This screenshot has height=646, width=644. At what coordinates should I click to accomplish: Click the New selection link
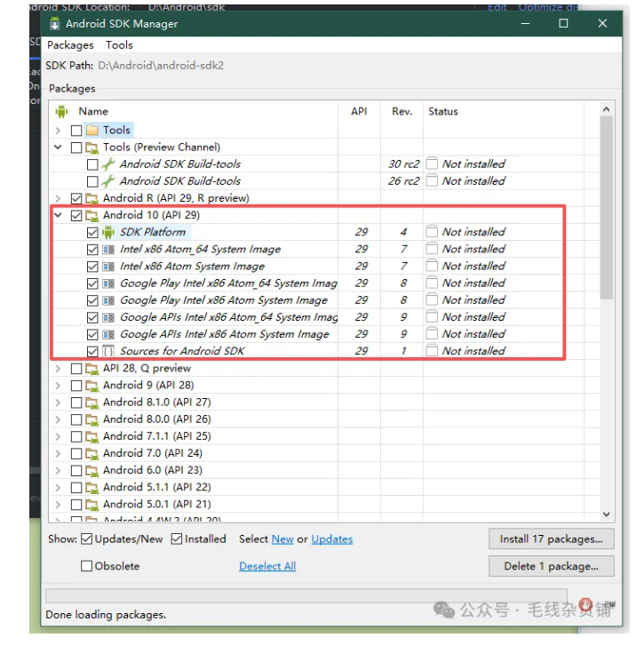(x=282, y=538)
